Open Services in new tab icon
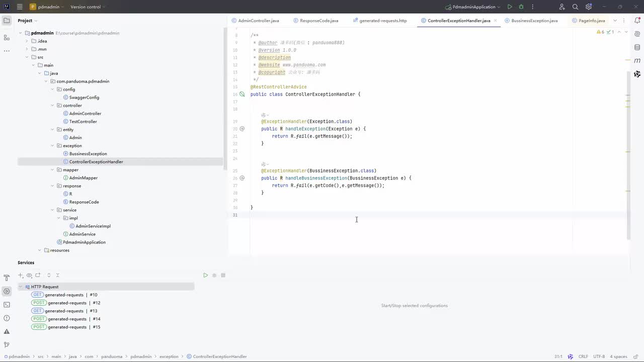Viewport: 644px width, 362px height. pos(38,276)
